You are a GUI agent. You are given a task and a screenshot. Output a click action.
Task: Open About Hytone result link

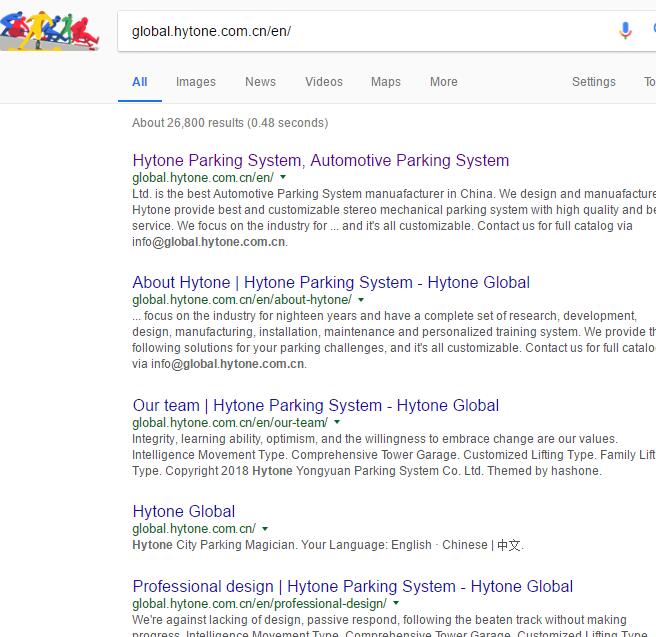tap(331, 283)
